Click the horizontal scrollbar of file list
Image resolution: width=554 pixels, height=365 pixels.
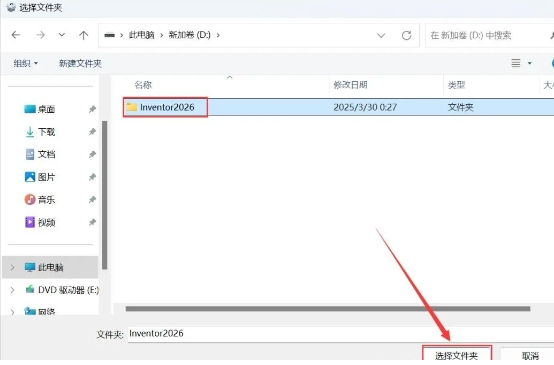pyautogui.click(x=328, y=309)
